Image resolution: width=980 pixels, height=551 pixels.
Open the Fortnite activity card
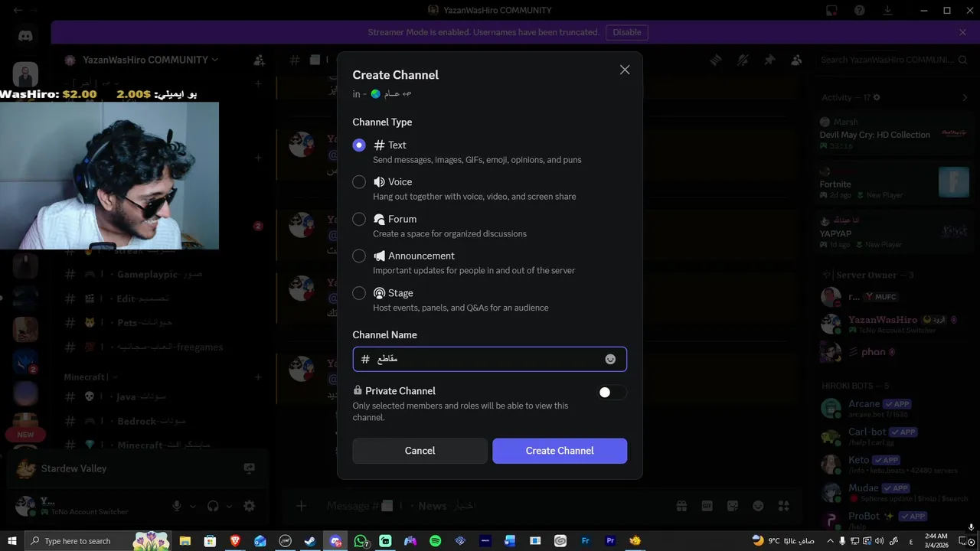pos(894,184)
